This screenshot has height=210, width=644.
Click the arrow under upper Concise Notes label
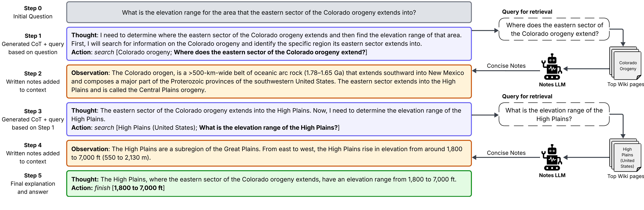[506, 71]
